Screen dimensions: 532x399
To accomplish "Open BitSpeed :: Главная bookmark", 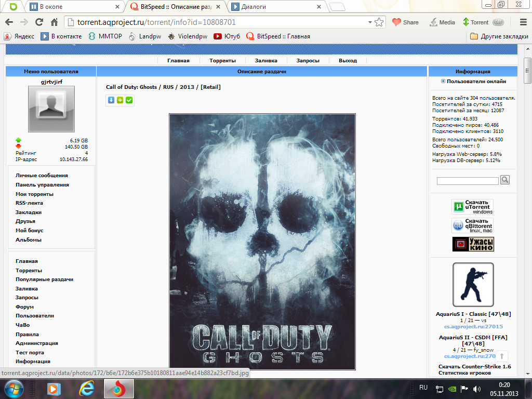I will click(278, 36).
